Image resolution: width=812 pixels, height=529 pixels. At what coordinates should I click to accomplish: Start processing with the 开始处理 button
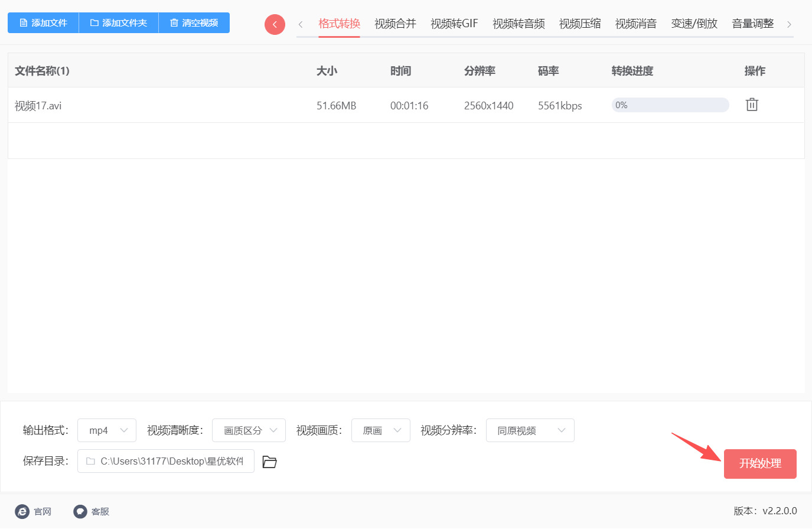[760, 464]
